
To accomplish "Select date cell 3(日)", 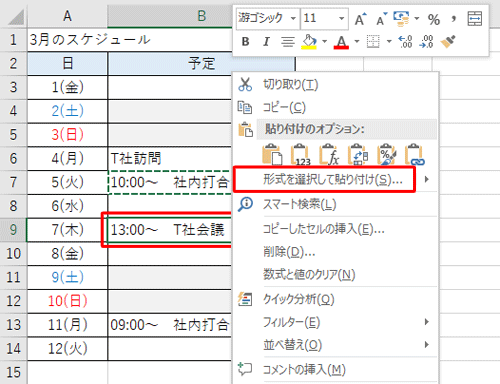I will pyautogui.click(x=68, y=135).
